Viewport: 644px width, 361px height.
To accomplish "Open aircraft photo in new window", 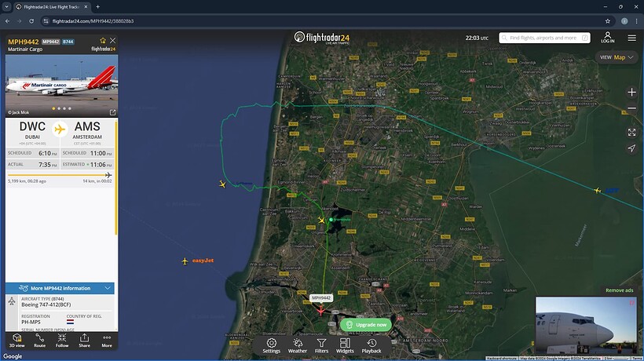I will click(x=112, y=112).
